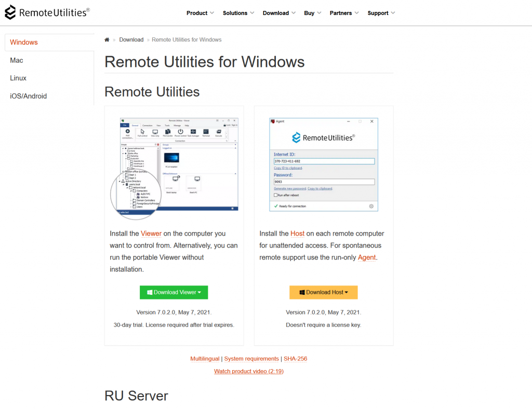This screenshot has height=409, width=532.
Task: Click the Multilingual link
Action: [205, 359]
